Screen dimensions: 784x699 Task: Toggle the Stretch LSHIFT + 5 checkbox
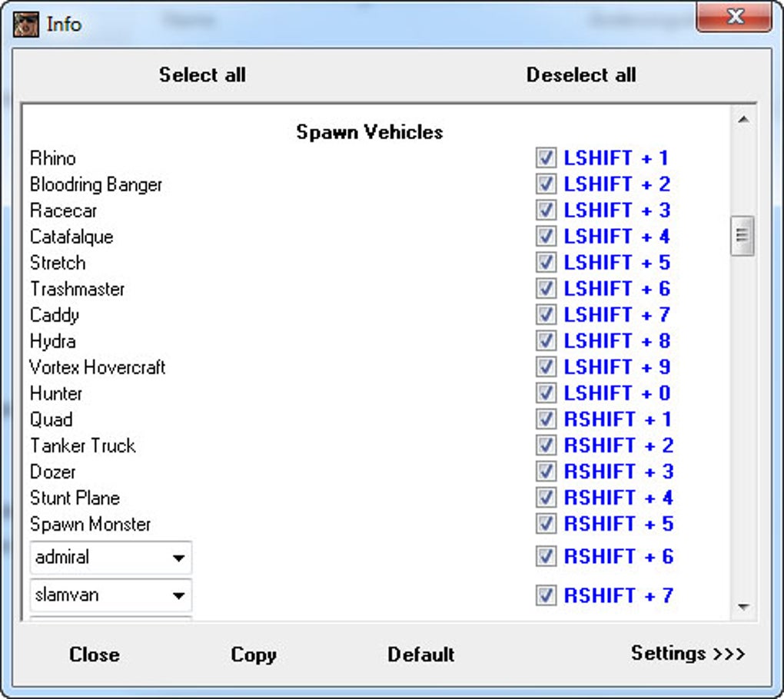[546, 262]
